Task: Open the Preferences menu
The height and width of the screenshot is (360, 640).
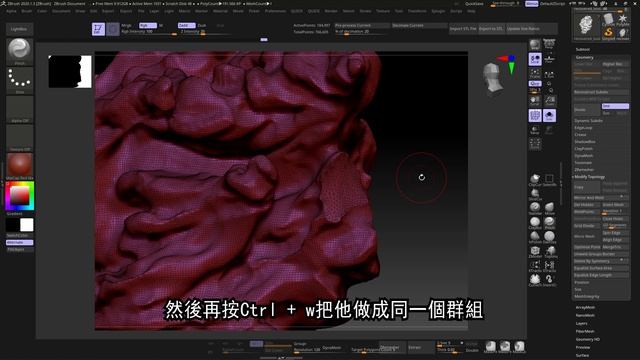Action: point(275,11)
